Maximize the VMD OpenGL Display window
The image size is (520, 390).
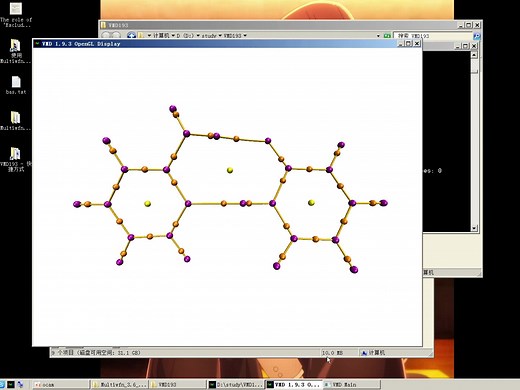pos(409,43)
